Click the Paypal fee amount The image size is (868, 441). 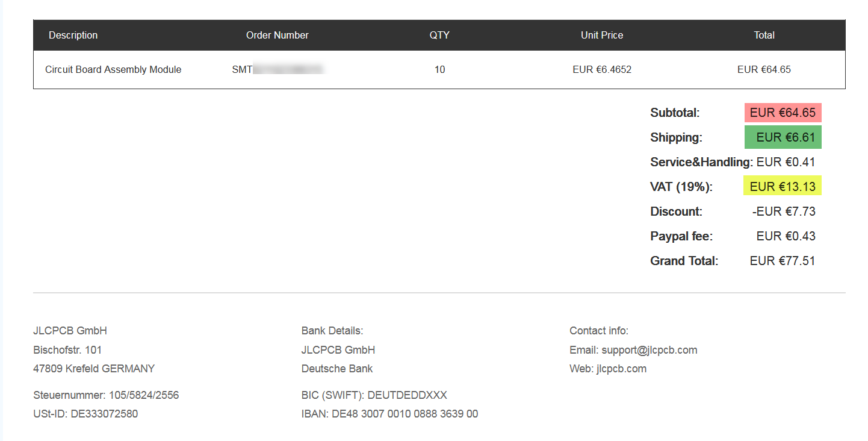point(786,236)
